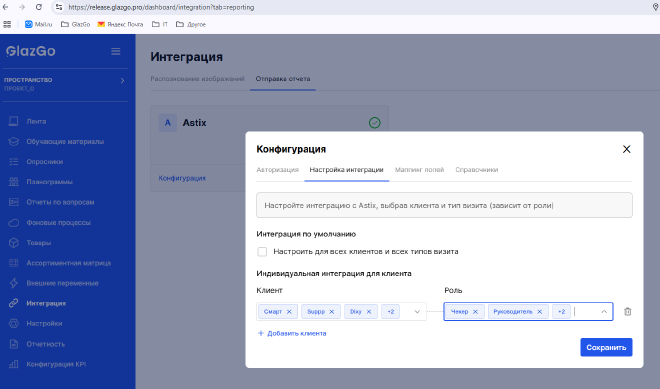The height and width of the screenshot is (389, 660).
Task: Collapse the Роль dropdown arrow
Action: click(x=604, y=312)
